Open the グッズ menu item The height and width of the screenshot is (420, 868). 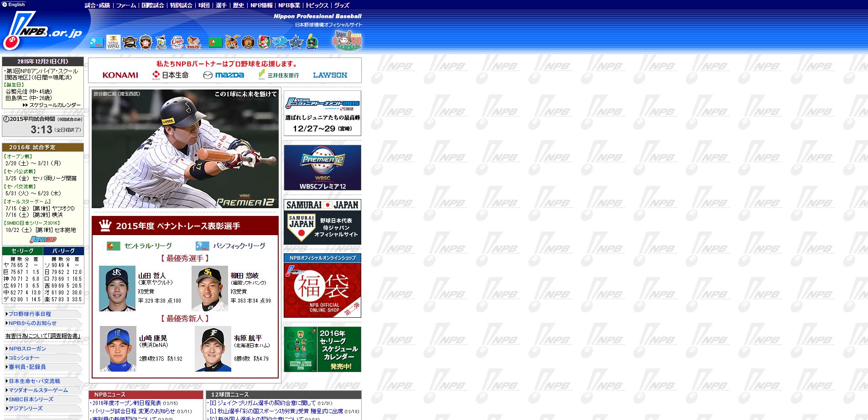342,5
